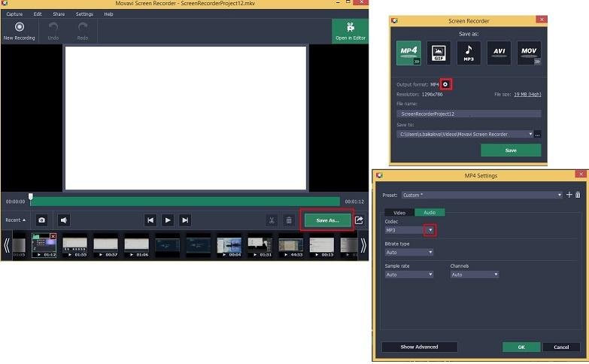Click the playback position handle
589x364 pixels.
tap(31, 197)
